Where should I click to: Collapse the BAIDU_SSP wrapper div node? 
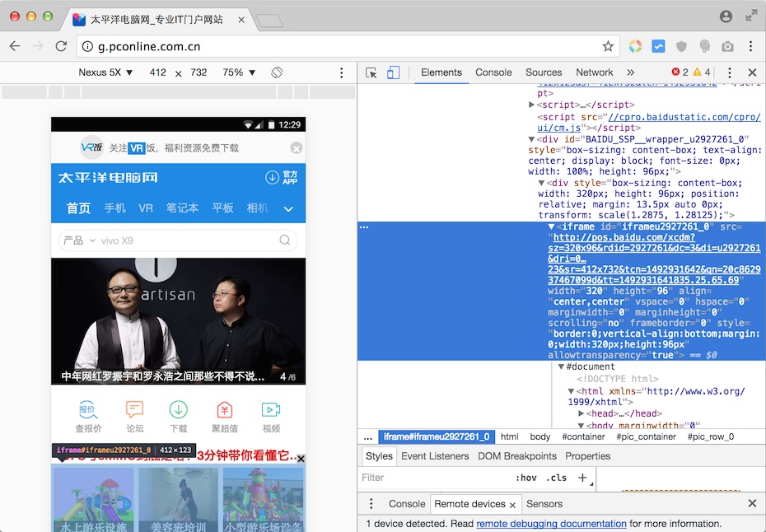531,139
